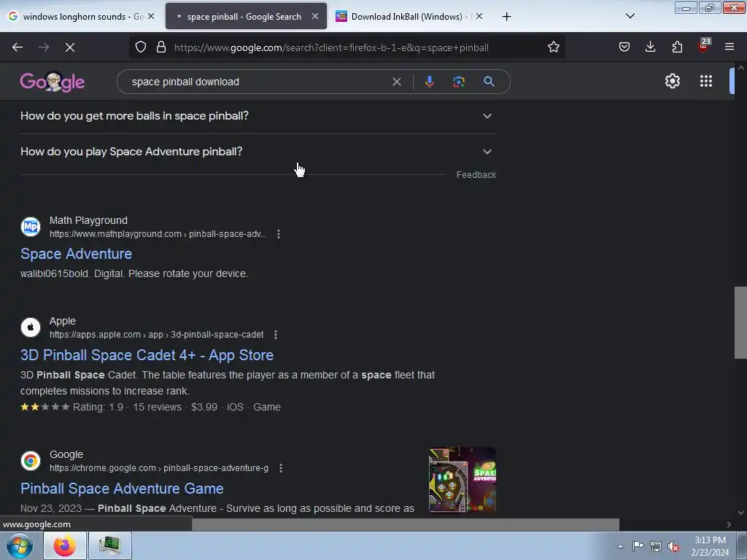Open the Windows Start menu
The height and width of the screenshot is (560, 747).
pyautogui.click(x=20, y=545)
